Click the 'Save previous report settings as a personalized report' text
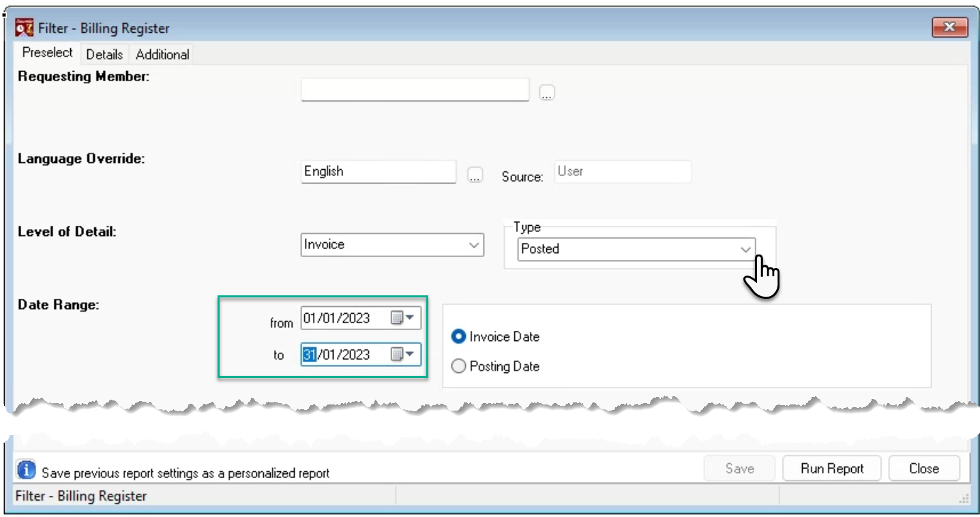Viewport: 980px width, 517px height. tap(185, 473)
